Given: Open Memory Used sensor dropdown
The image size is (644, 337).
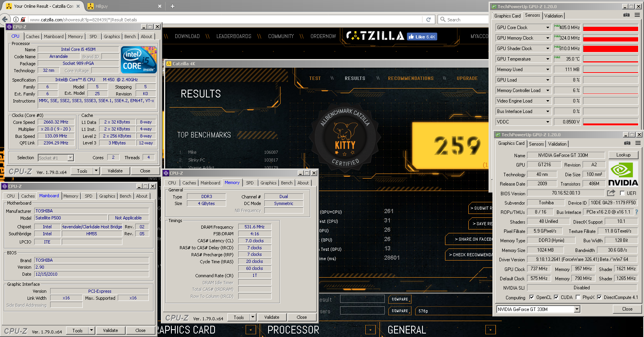Looking at the screenshot, I should [548, 69].
